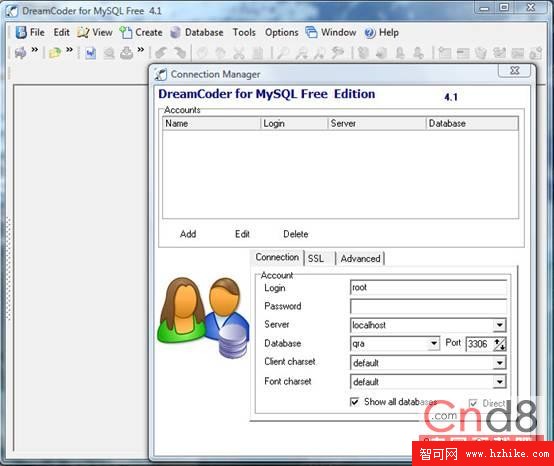Screen dimensions: 554x466
Task: Click Connection Manager dialog title icon
Action: coord(160,74)
